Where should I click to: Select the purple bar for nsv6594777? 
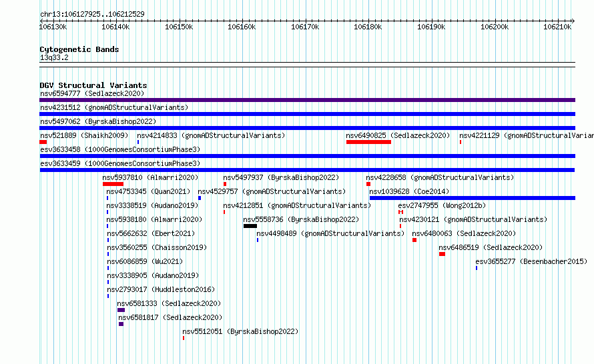(x=307, y=100)
